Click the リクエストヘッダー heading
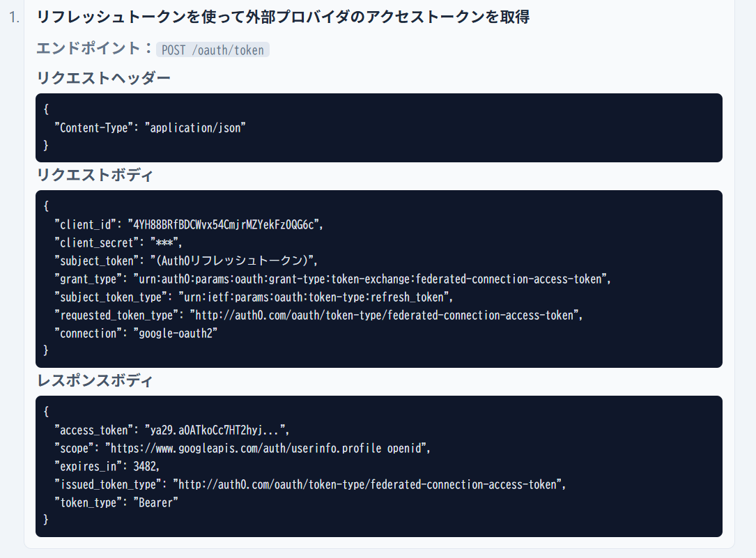This screenshot has width=756, height=558. pos(103,78)
